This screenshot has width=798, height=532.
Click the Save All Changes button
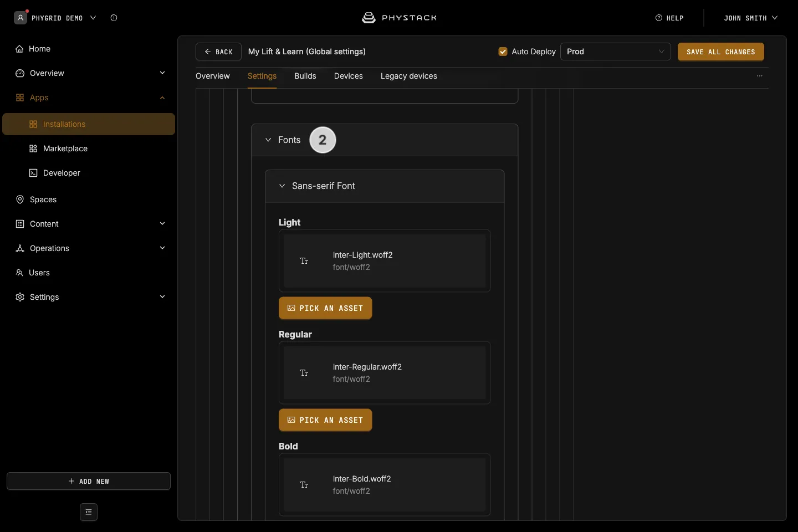click(x=721, y=52)
